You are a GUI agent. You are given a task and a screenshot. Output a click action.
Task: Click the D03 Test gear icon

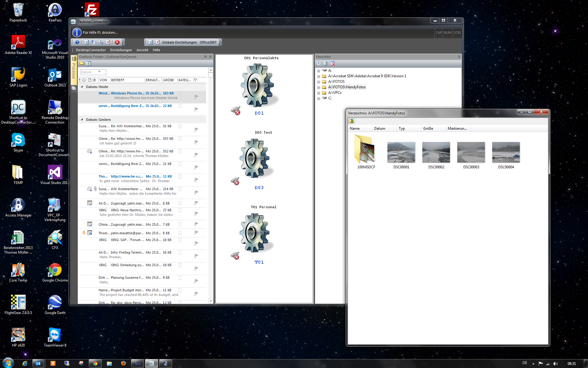(255, 158)
